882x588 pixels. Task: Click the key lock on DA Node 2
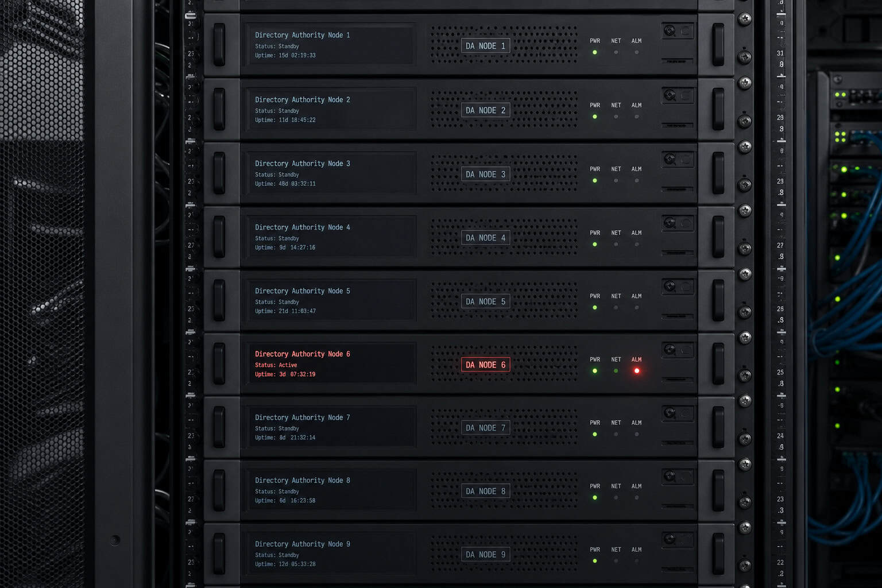(x=670, y=95)
